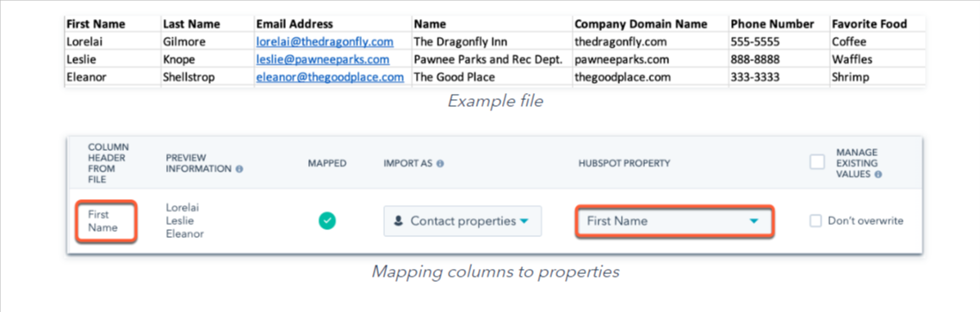Open the Contact properties dropdown
Viewport: 980px width, 312px height.
tap(462, 221)
